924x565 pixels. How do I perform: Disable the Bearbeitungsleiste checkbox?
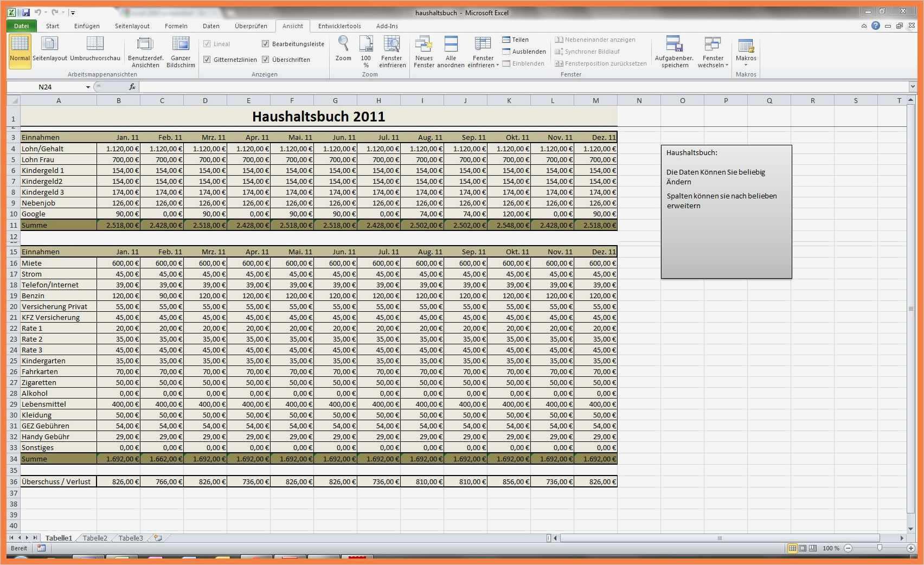[266, 44]
